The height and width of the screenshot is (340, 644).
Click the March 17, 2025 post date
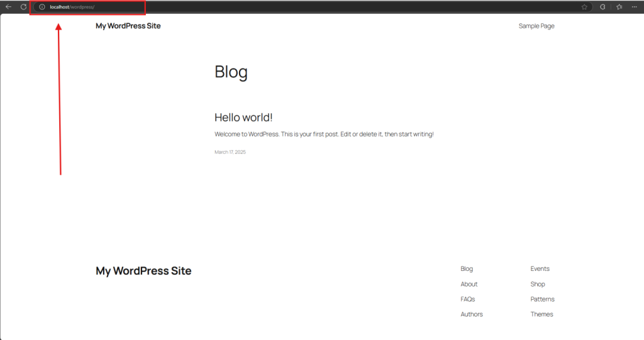[x=230, y=152]
